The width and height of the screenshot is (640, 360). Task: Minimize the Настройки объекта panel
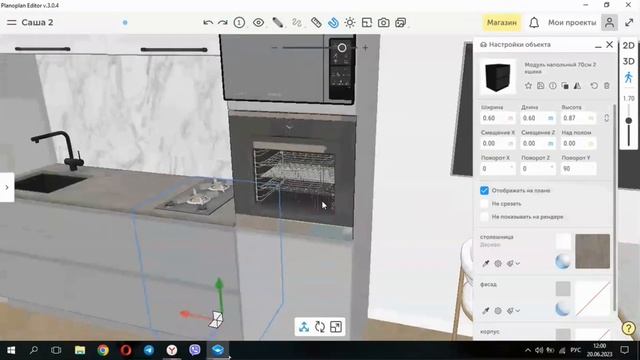pos(598,46)
